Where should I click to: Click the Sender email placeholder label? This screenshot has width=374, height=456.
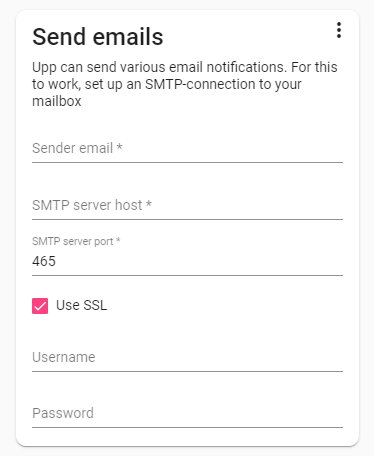(77, 148)
